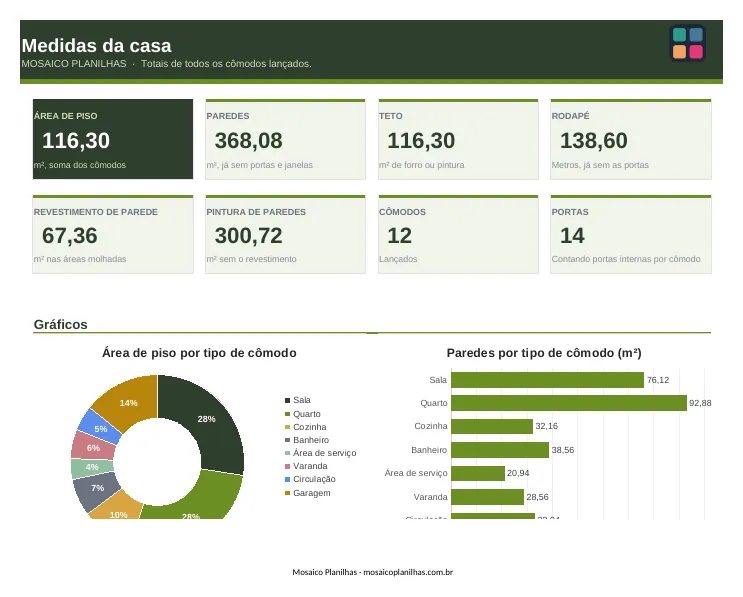The height and width of the screenshot is (597, 743).
Task: Click the Quarto legend color swatch
Action: [x=287, y=414]
